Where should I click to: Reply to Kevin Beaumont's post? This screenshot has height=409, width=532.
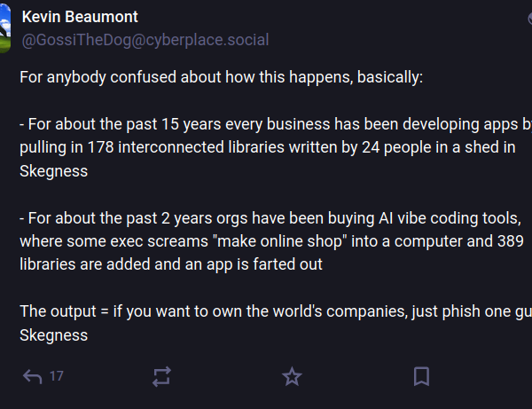click(32, 377)
